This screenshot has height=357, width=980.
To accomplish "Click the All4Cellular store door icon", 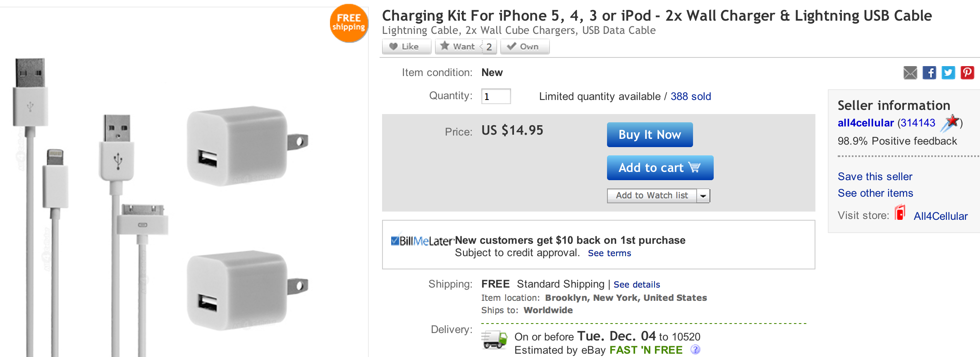I will [x=900, y=213].
